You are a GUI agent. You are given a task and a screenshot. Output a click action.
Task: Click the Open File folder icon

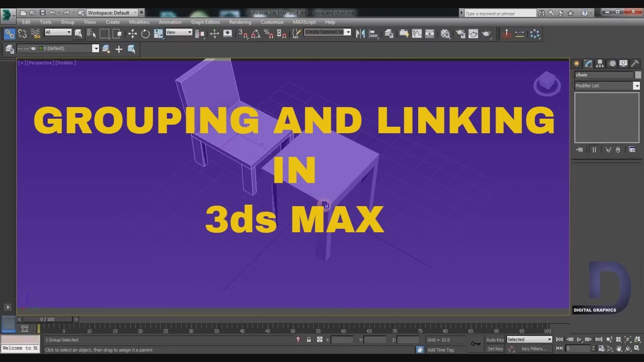pos(33,13)
